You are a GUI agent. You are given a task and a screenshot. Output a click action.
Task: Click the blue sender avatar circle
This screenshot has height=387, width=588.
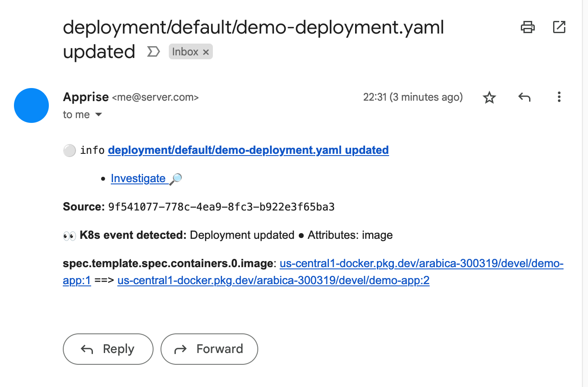[x=31, y=105]
